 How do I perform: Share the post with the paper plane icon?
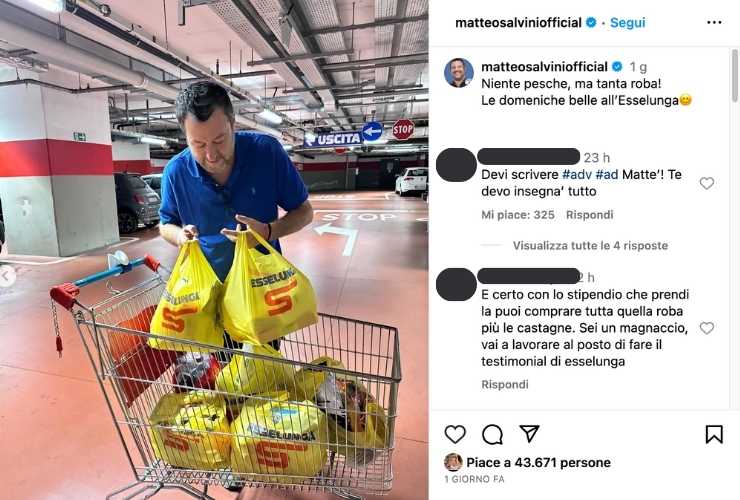click(x=529, y=434)
